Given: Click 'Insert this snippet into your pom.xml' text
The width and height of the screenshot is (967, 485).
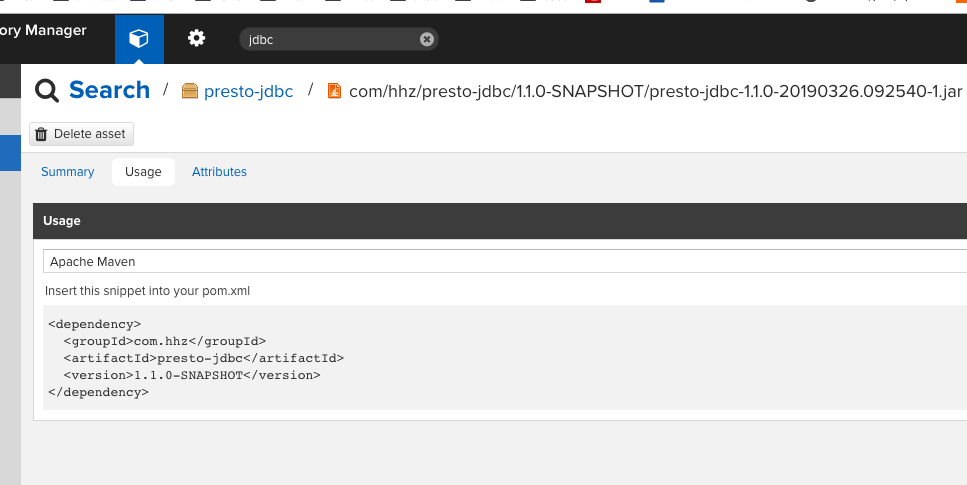Looking at the screenshot, I should pyautogui.click(x=147, y=291).
